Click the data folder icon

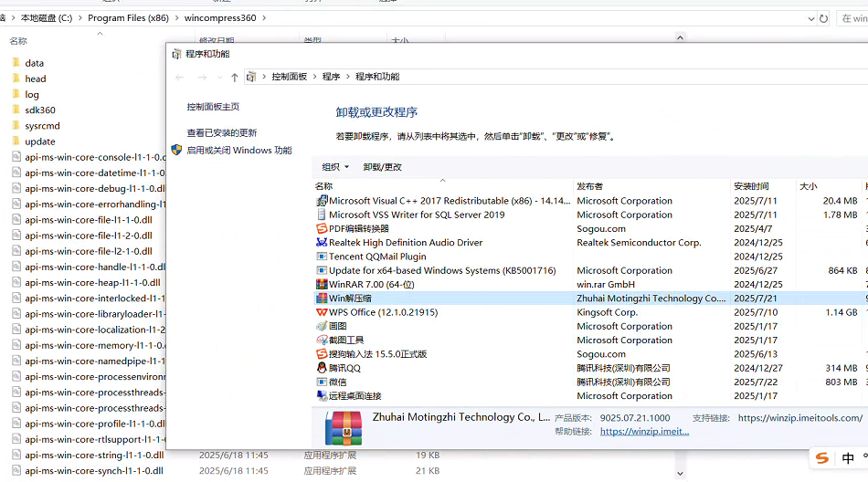tap(16, 63)
